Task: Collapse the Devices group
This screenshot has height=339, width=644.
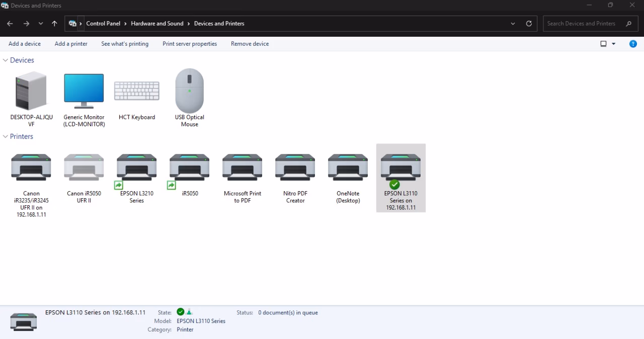Action: tap(6, 60)
